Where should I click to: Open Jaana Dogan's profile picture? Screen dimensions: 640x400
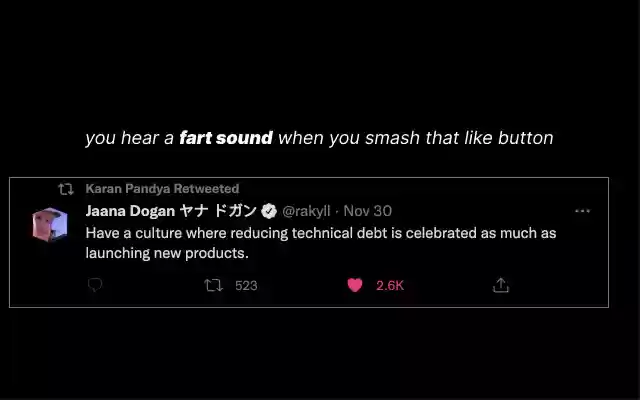(x=49, y=224)
